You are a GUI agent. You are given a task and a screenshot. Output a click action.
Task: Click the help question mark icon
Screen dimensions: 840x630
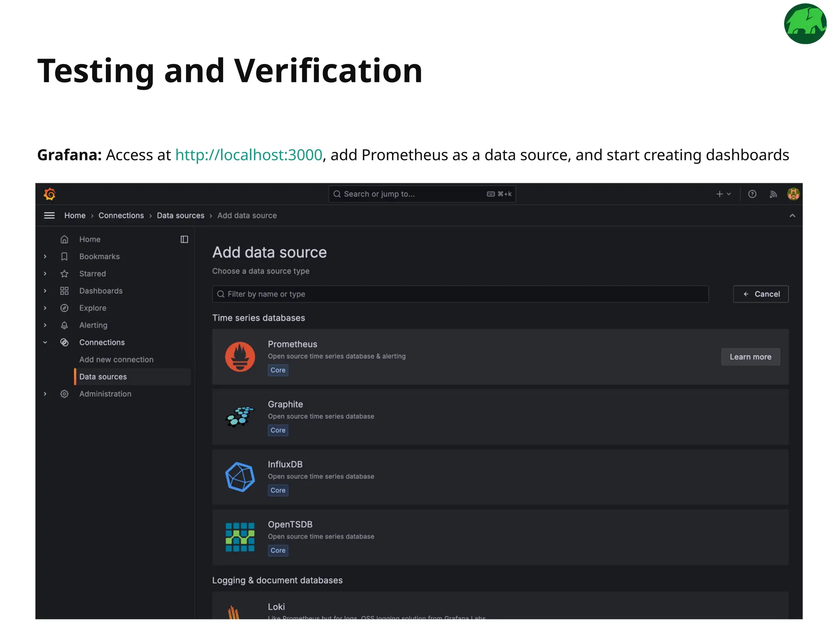[752, 194]
